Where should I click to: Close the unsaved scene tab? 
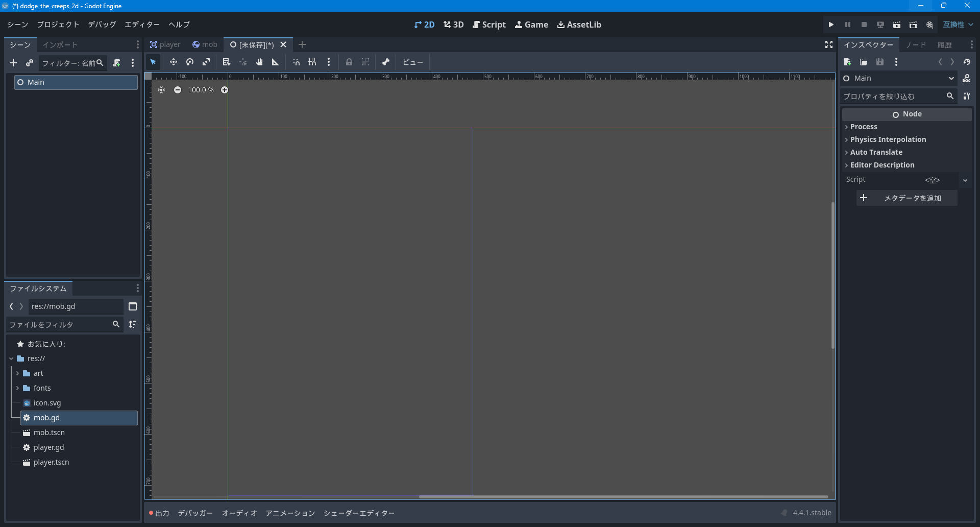tap(283, 45)
